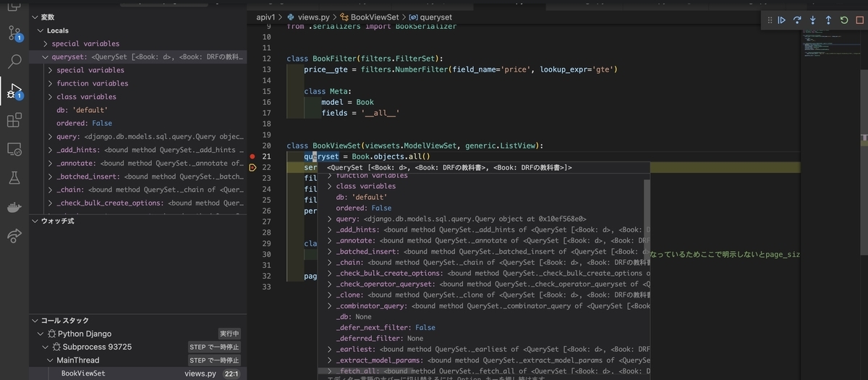Select _defer_next_filter: False in hover popup
The width and height of the screenshot is (868, 380).
[386, 327]
